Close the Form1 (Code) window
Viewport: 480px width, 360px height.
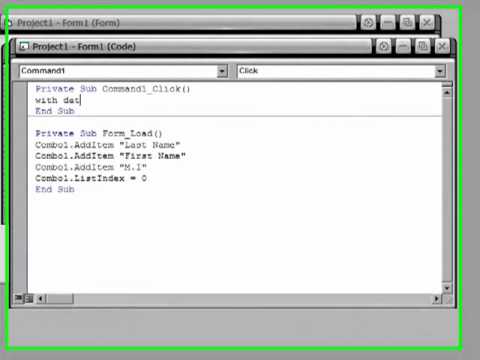(442, 46)
